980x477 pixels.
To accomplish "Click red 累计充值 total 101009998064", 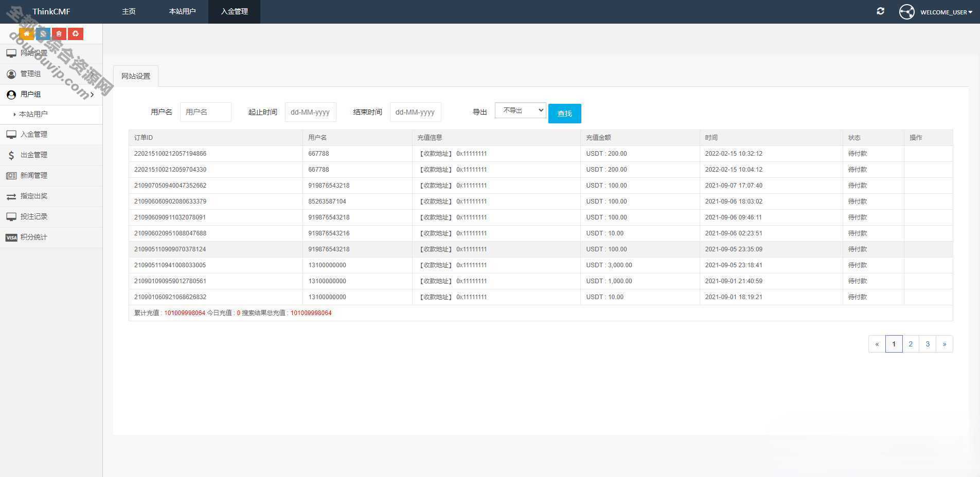I will pos(185,313).
